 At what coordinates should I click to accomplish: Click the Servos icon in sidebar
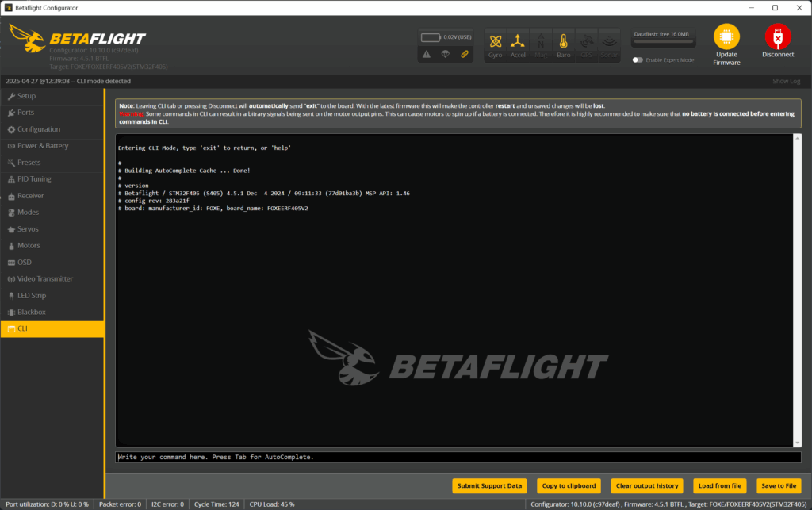[x=11, y=229]
